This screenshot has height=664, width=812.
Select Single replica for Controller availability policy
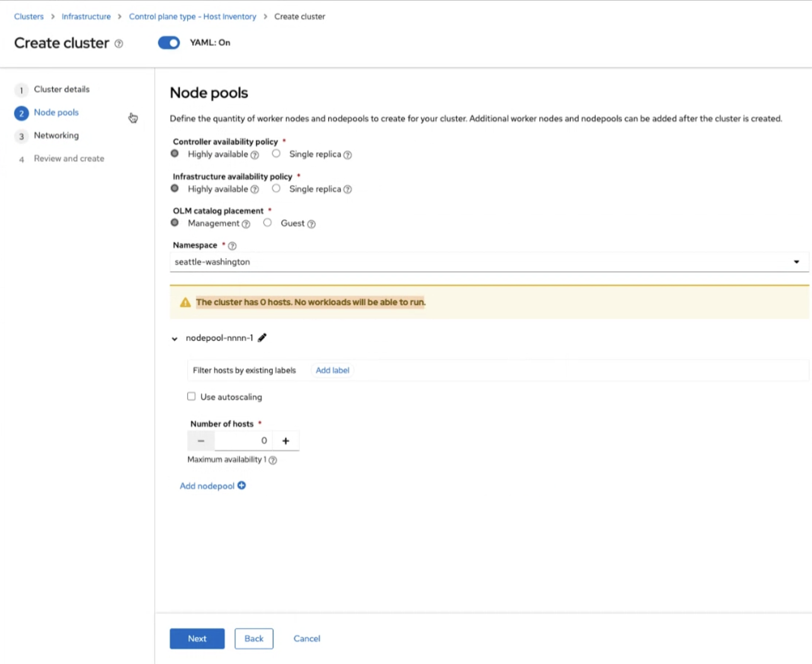pos(276,154)
